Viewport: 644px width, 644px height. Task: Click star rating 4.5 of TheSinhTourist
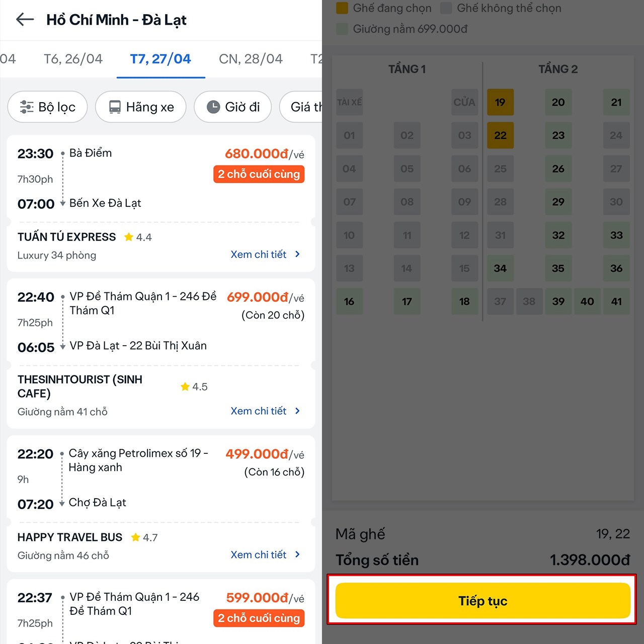pos(194,386)
